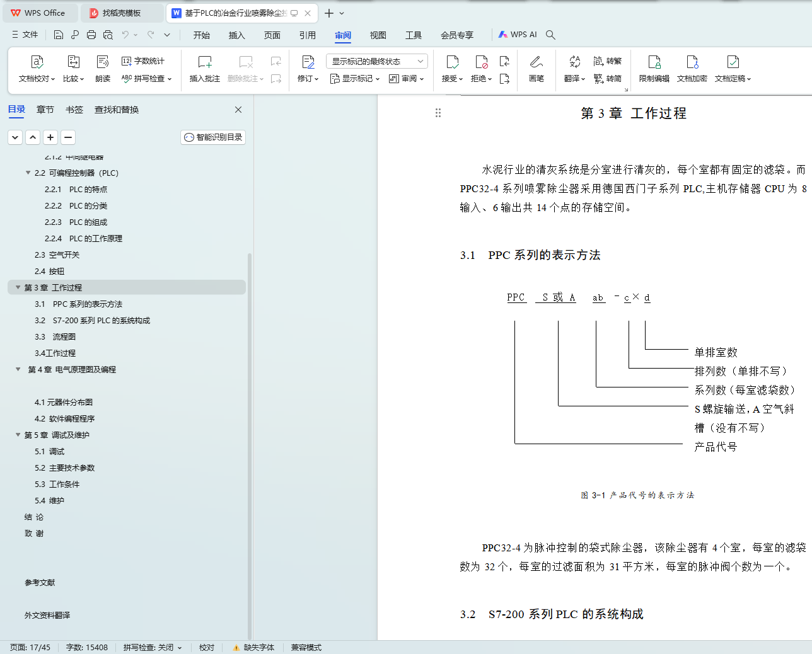Viewport: 812px width, 654px height.
Task: Click the promote heading plus button
Action: 50,137
